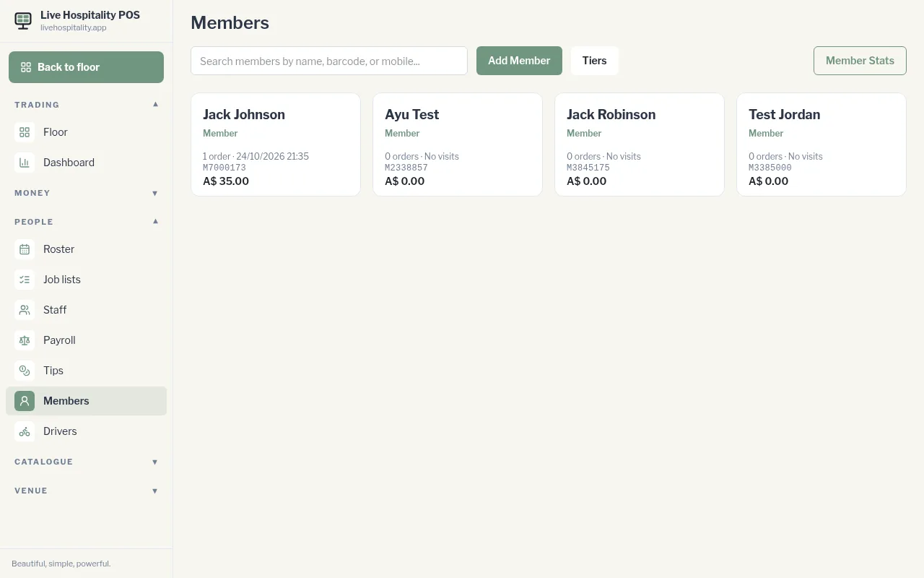
Task: Click the Members person icon
Action: [x=25, y=401]
